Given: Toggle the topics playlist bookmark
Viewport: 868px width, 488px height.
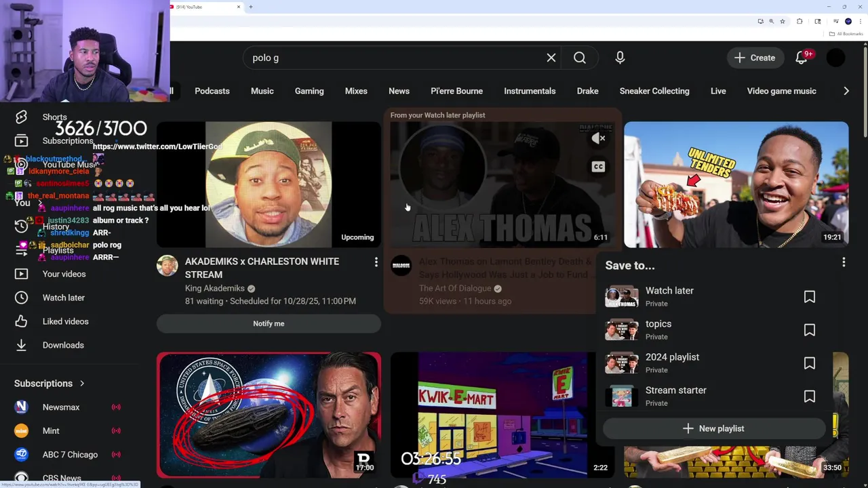Looking at the screenshot, I should [x=809, y=330].
